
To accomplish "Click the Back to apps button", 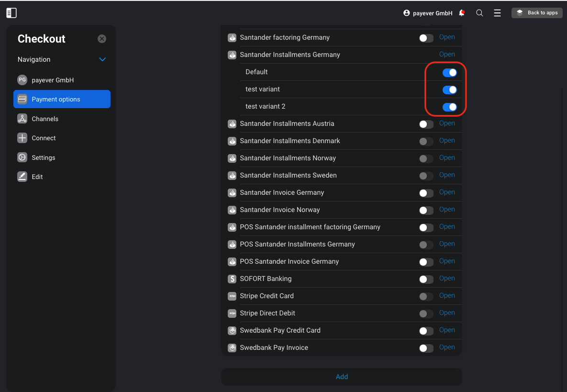I will (537, 12).
